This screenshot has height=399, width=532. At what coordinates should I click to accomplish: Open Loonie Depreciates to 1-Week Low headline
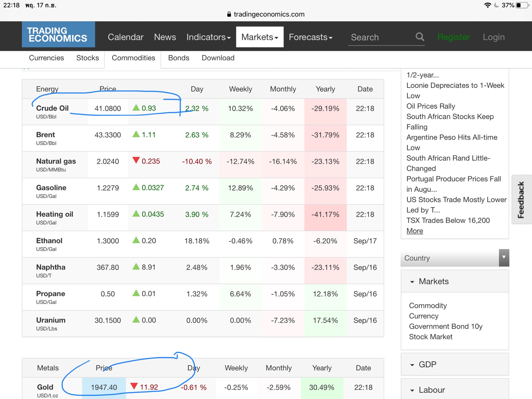click(x=455, y=90)
